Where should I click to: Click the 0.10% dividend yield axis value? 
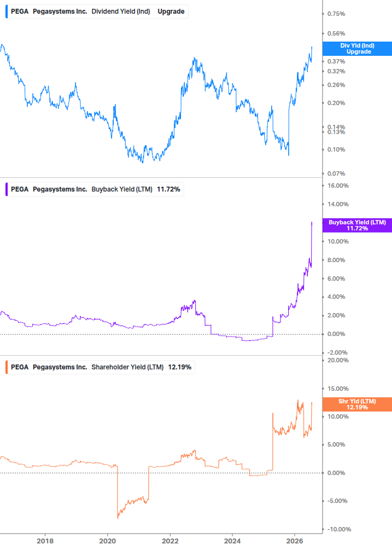pos(336,149)
